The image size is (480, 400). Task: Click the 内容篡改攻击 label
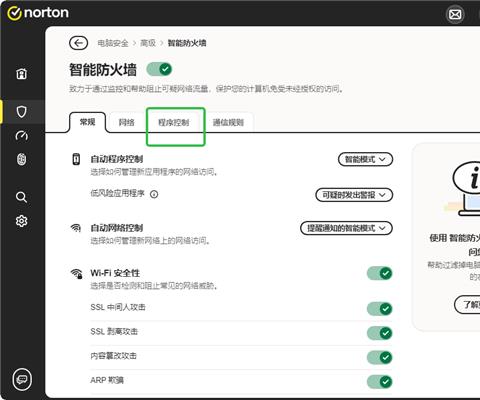tap(113, 356)
